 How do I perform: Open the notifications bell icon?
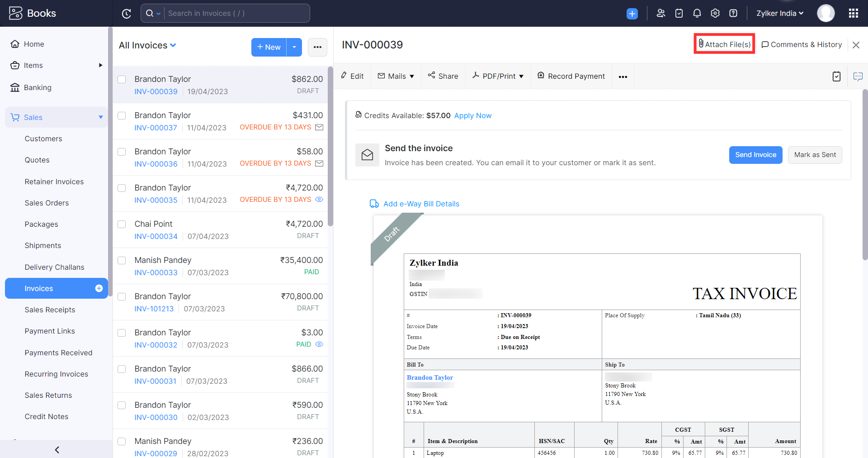tap(697, 13)
